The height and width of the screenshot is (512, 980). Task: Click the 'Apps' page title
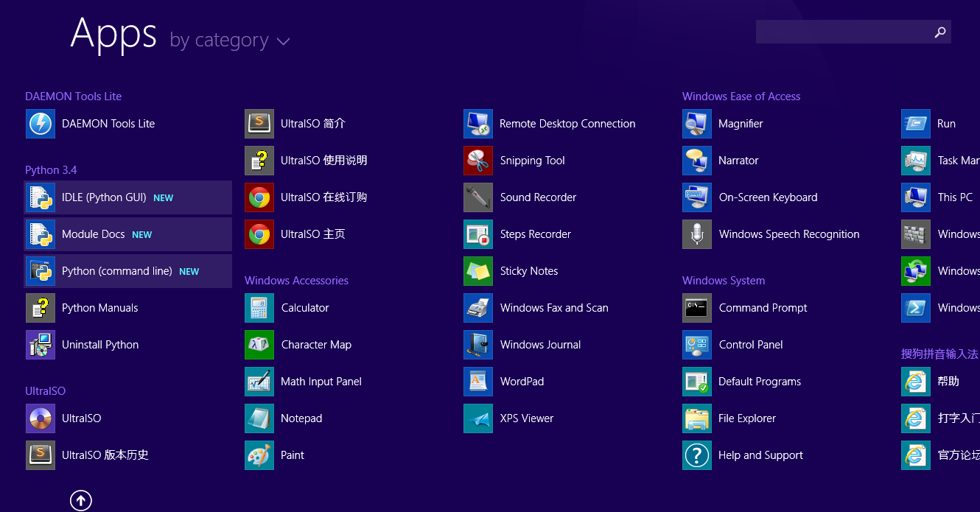click(113, 34)
